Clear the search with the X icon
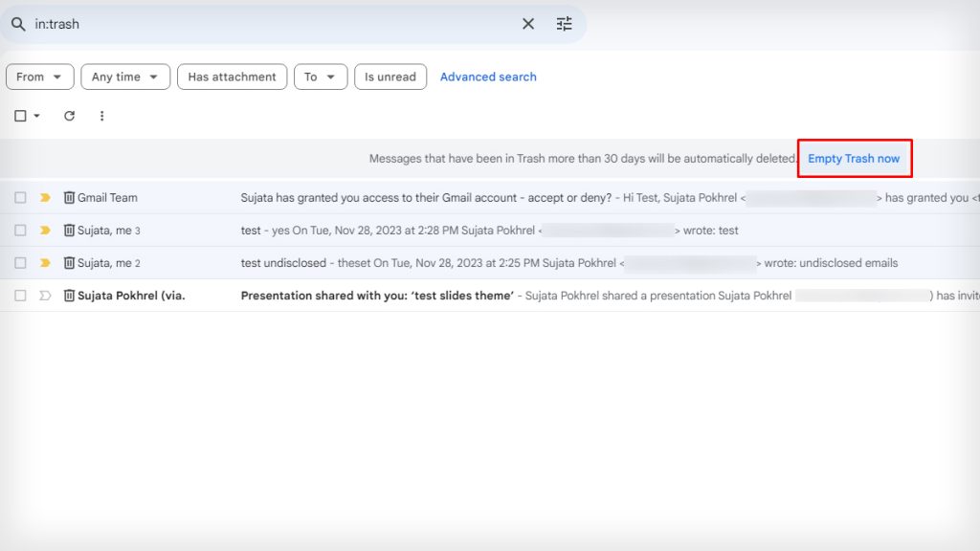980x551 pixels. click(528, 24)
